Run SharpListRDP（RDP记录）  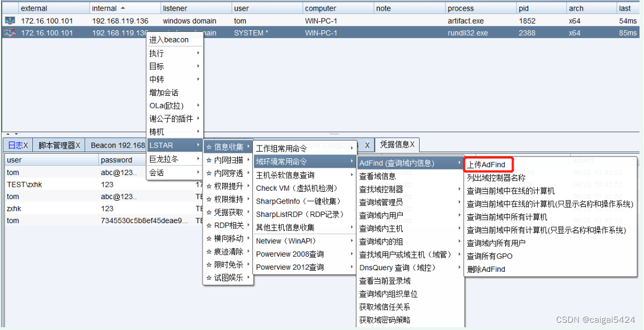tap(304, 215)
